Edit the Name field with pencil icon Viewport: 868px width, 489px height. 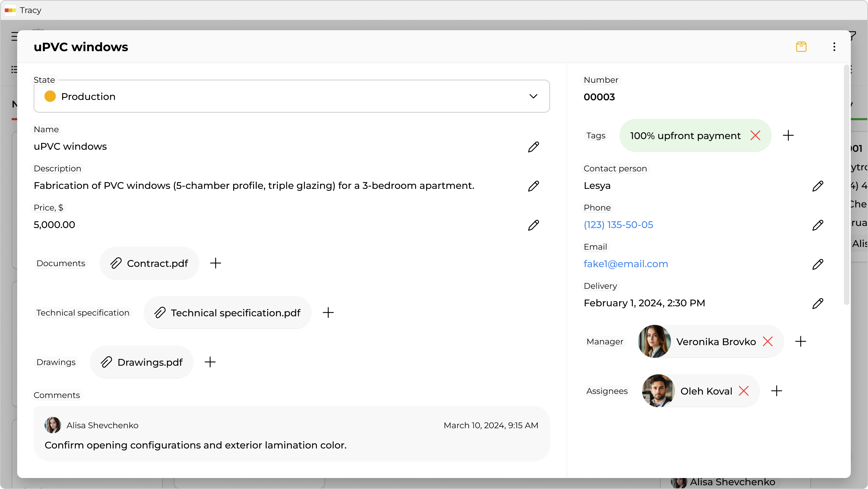pyautogui.click(x=533, y=147)
